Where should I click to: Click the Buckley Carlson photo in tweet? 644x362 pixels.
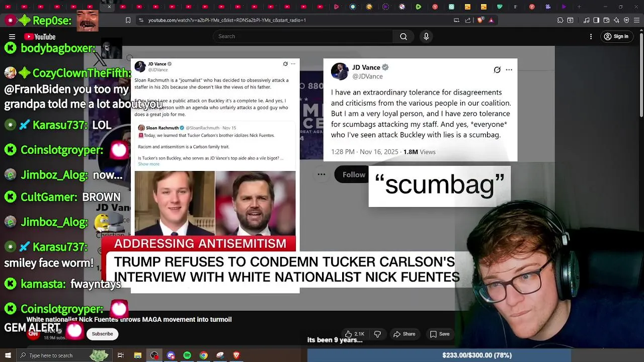point(175,203)
